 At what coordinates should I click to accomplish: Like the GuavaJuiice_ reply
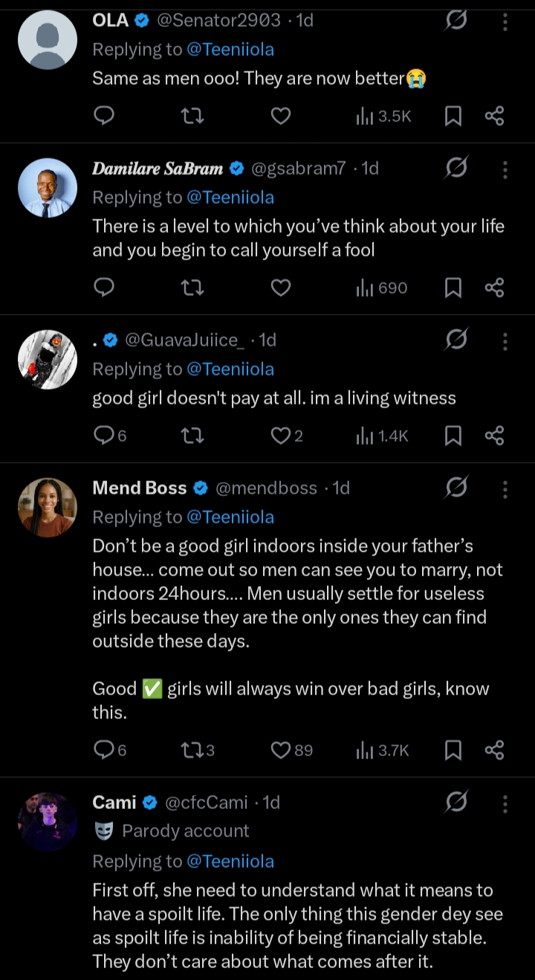(281, 436)
